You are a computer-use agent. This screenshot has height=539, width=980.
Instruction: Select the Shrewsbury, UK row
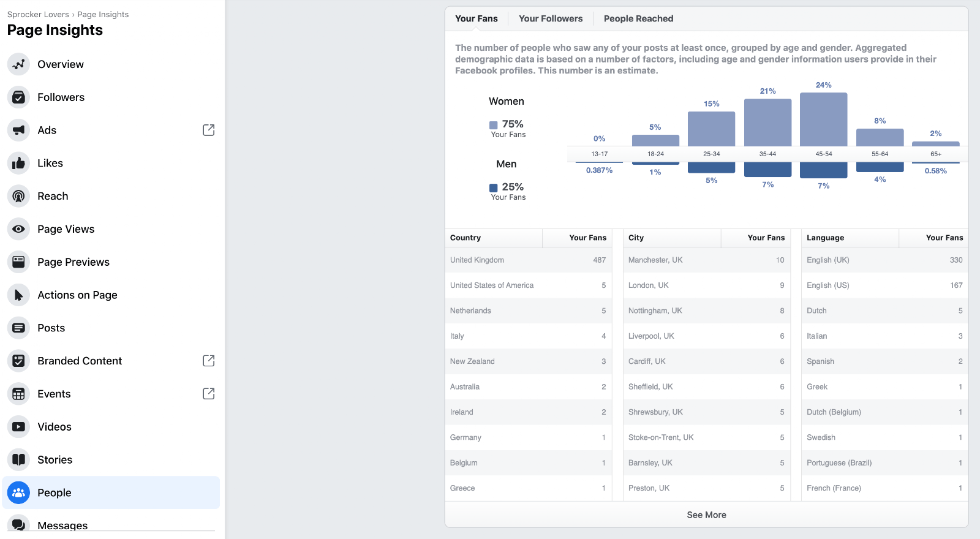(706, 412)
